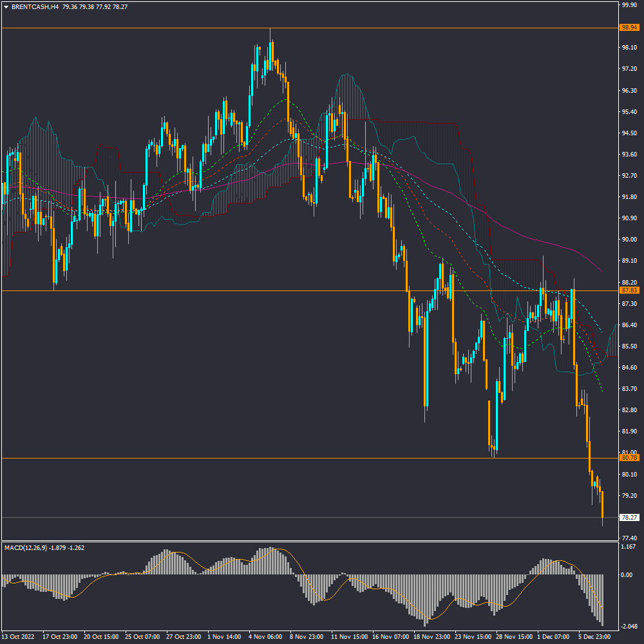Select the orange 98.94 price level tag
This screenshot has width=644, height=644.
click(x=629, y=28)
